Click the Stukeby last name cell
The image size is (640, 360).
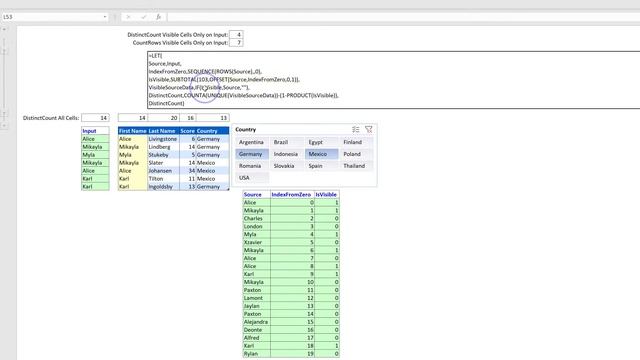click(x=163, y=155)
